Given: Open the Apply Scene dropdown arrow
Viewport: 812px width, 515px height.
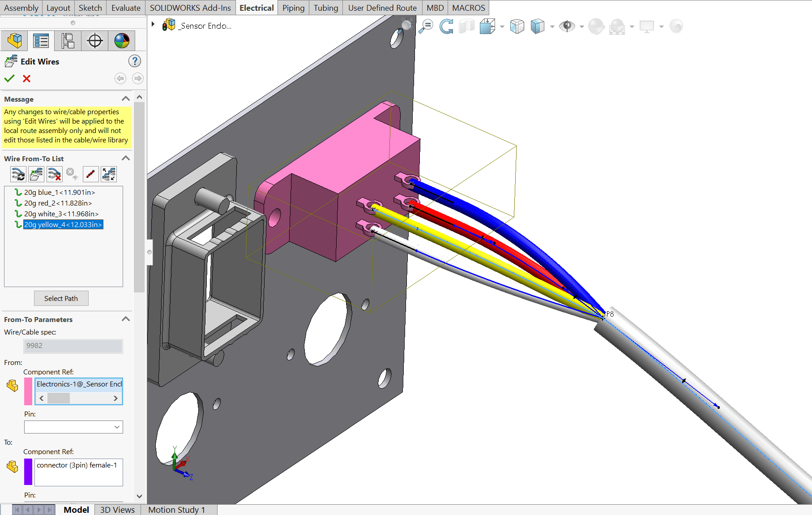Looking at the screenshot, I should pos(632,27).
